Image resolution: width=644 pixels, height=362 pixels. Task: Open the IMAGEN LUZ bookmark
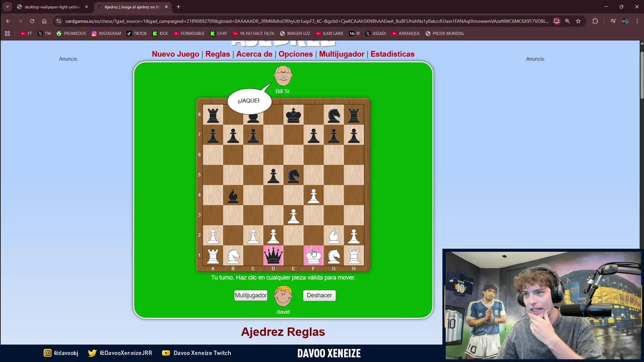[x=295, y=34]
